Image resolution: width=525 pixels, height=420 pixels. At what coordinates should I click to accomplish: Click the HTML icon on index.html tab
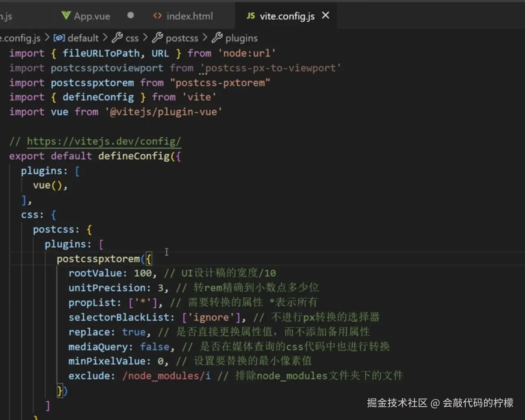click(157, 16)
